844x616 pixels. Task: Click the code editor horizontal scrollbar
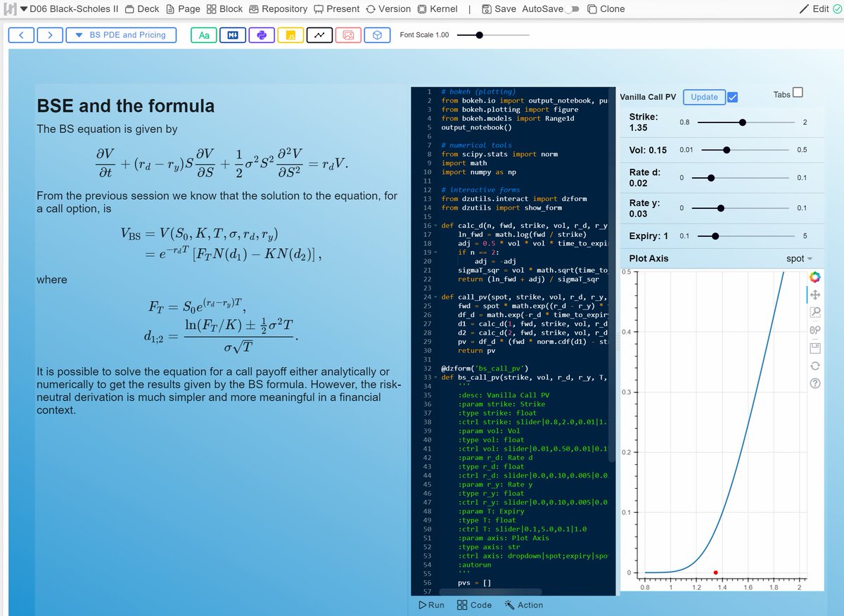coord(491,593)
